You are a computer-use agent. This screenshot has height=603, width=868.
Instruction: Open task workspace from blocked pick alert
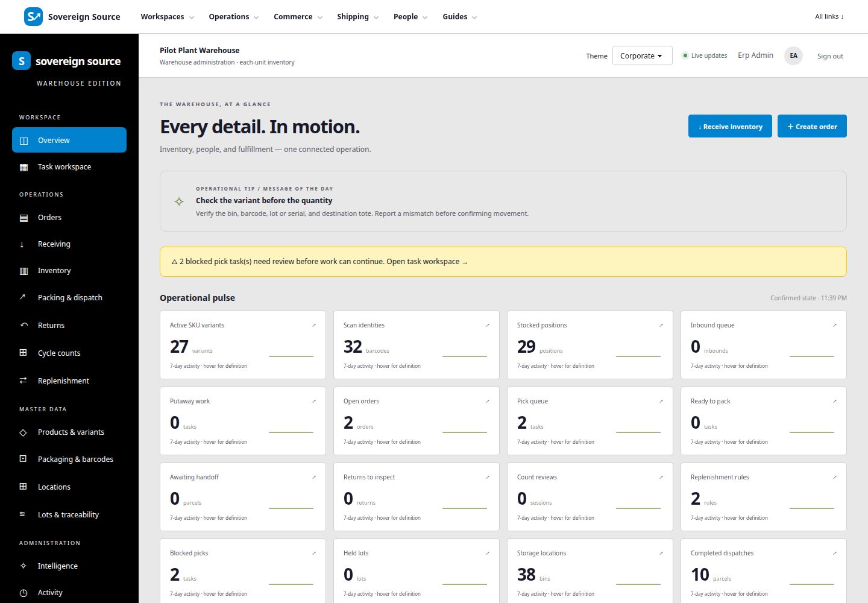[x=427, y=262]
